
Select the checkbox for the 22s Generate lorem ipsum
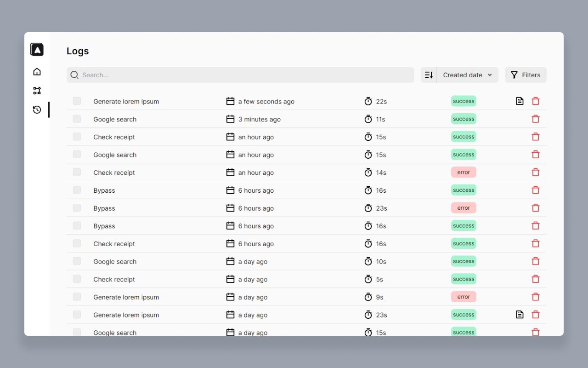pos(77,101)
